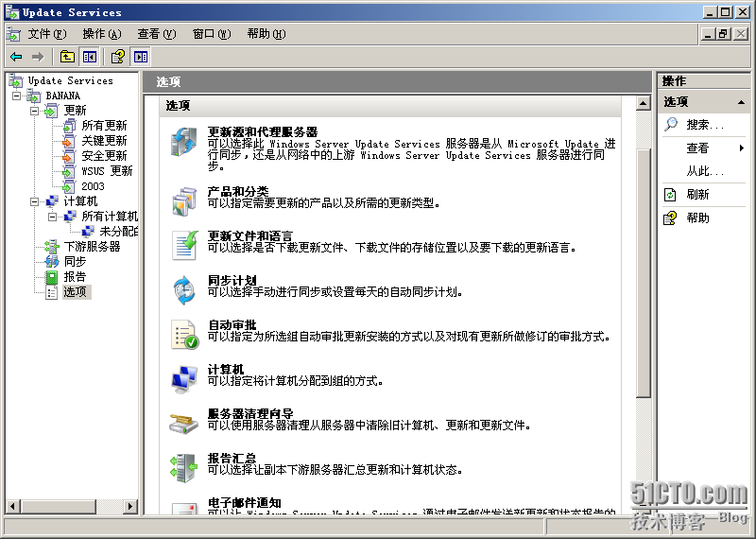756x539 pixels.
Task: Click the 产品和分类 icon
Action: tap(184, 201)
